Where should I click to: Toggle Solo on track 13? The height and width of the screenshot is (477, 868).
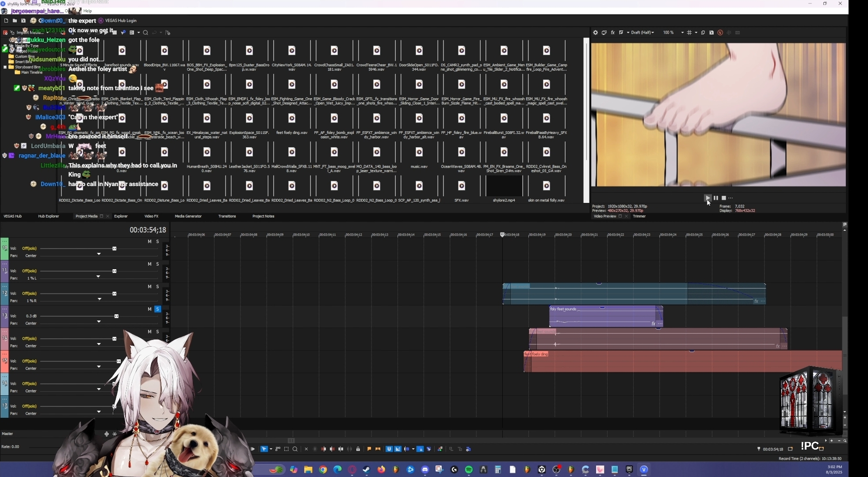point(157,309)
